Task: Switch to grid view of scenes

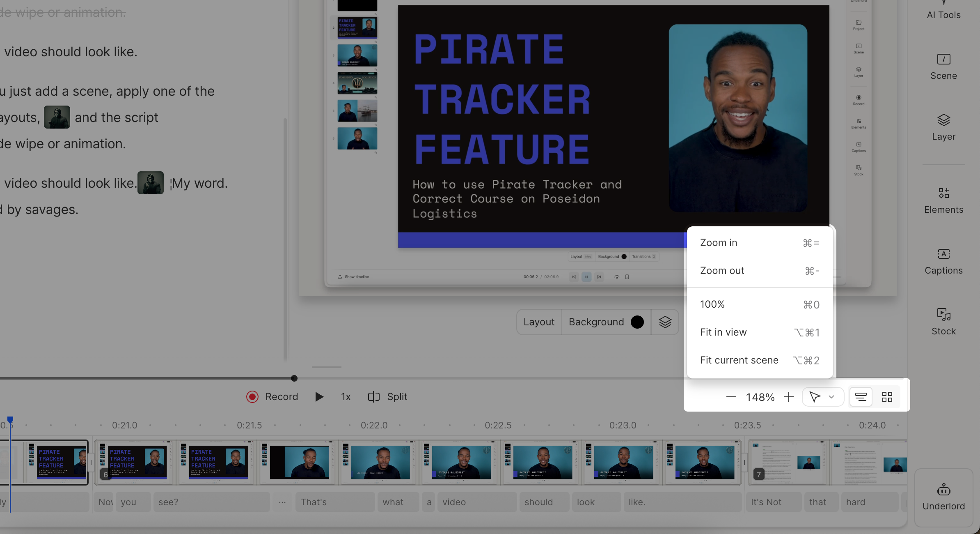Action: (887, 396)
